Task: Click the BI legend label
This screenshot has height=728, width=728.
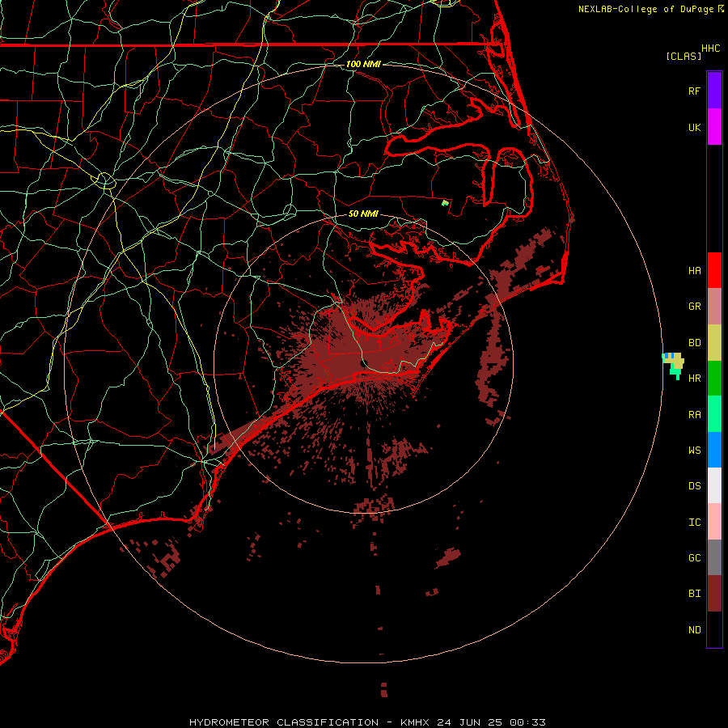Action: (694, 594)
